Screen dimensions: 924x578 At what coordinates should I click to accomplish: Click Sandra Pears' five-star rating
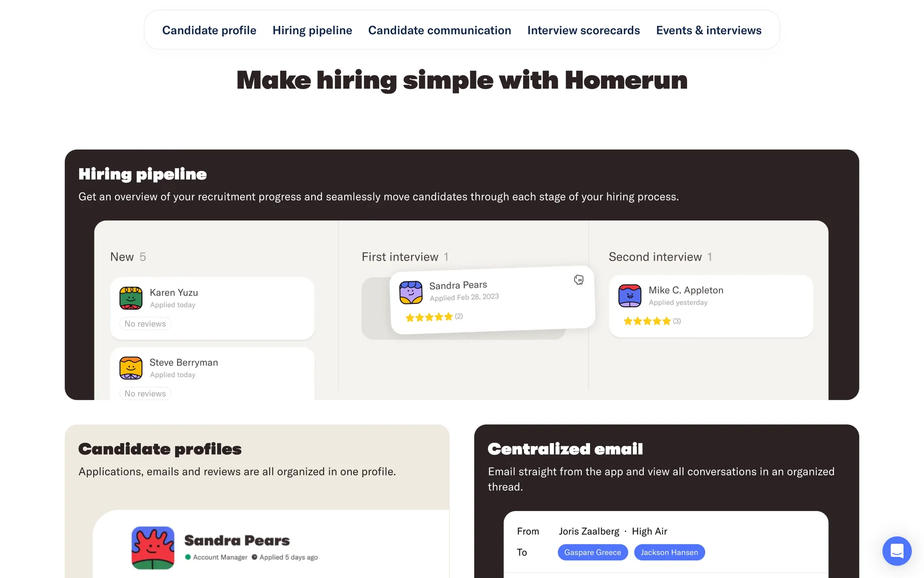coord(429,317)
